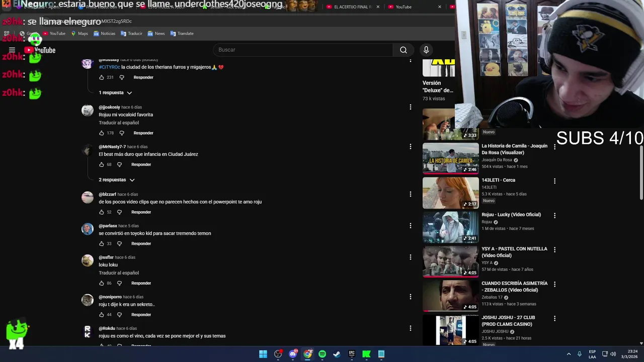
Task: Open options menu for @jjoakosiy comment
Action: [411, 107]
